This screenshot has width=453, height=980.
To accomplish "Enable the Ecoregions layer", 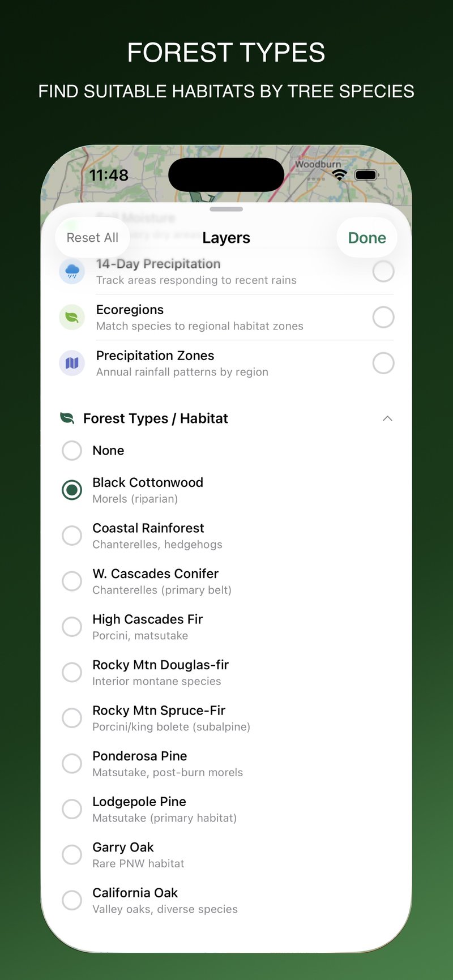I will 384,317.
